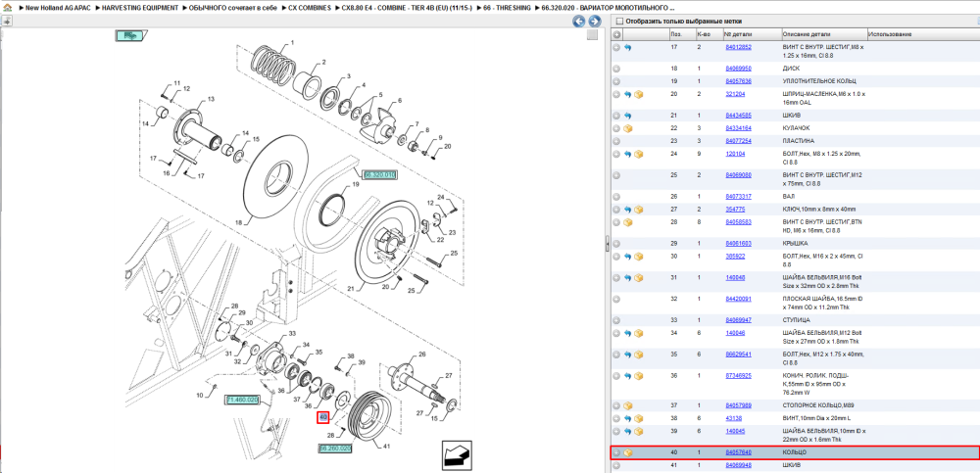980x473 pixels.
Task: Open part number link 84057636
Action: tap(738, 81)
